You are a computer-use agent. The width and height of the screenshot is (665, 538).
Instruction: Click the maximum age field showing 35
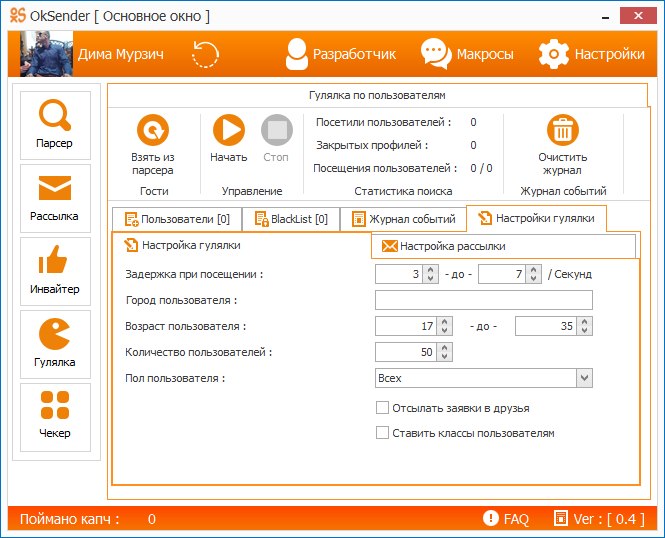(x=546, y=326)
